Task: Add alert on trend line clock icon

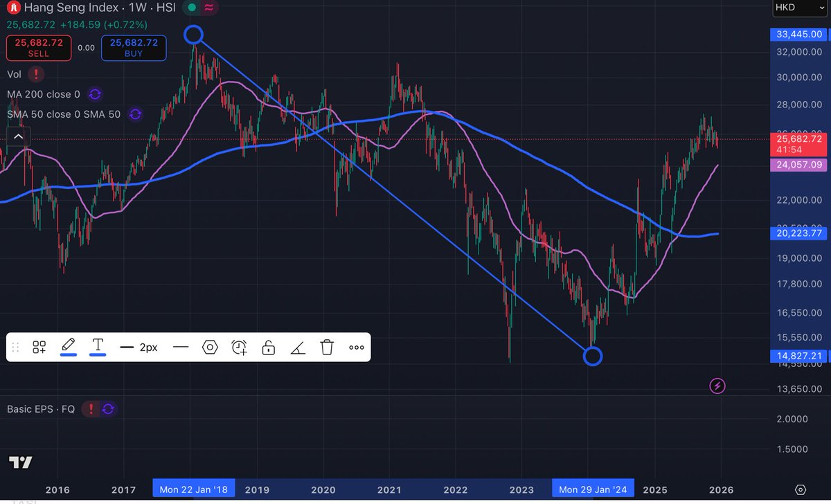Action: point(239,348)
